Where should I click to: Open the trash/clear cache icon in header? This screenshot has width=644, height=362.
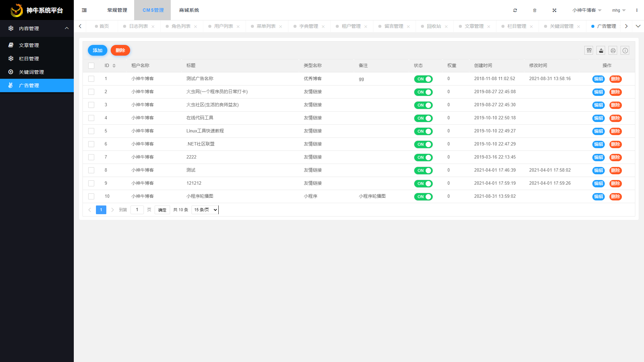(535, 10)
